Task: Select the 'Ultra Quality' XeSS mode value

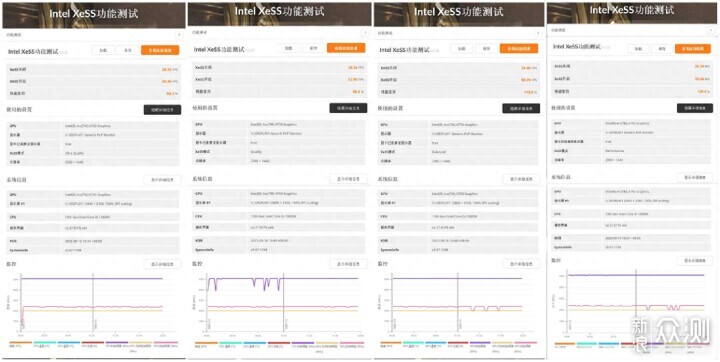Action: [75, 153]
